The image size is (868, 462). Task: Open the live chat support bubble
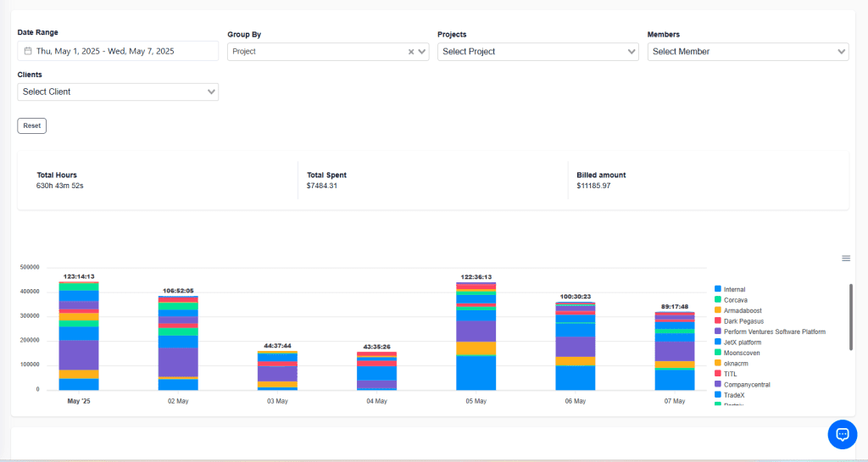click(842, 434)
